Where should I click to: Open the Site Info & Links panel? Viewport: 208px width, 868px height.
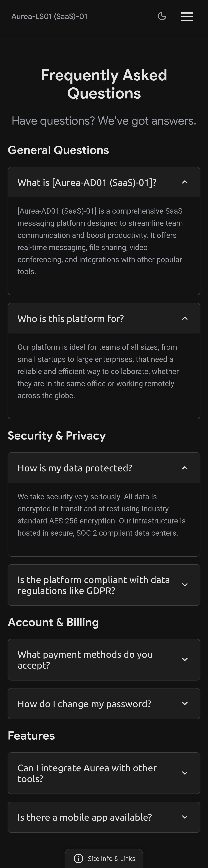coord(111,859)
